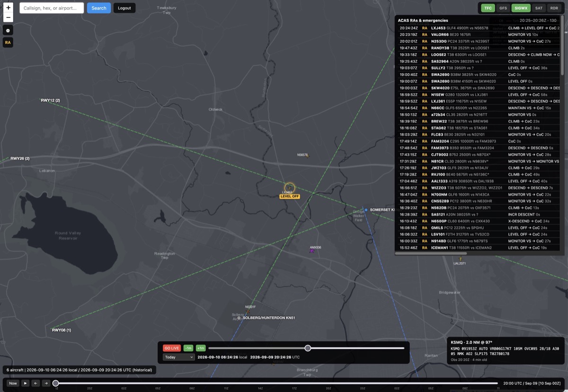Image resolution: width=568 pixels, height=392 pixels.
Task: Open the N66CC RA event row
Action: 478,108
